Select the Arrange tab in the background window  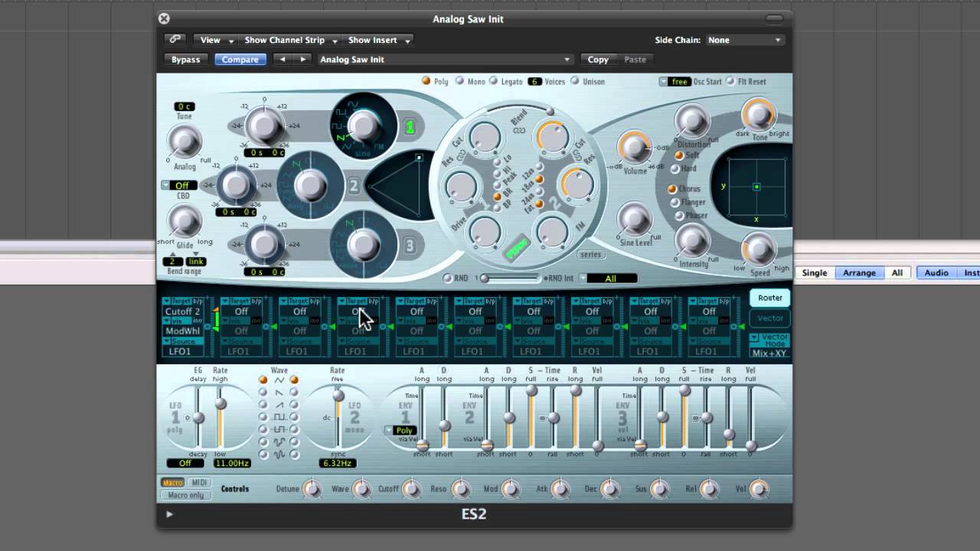coord(859,272)
